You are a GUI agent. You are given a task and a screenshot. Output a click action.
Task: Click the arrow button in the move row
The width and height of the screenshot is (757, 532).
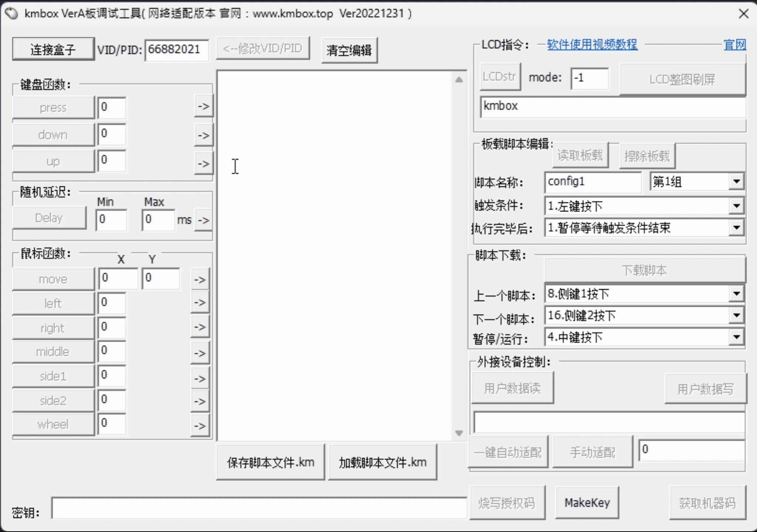(x=200, y=280)
